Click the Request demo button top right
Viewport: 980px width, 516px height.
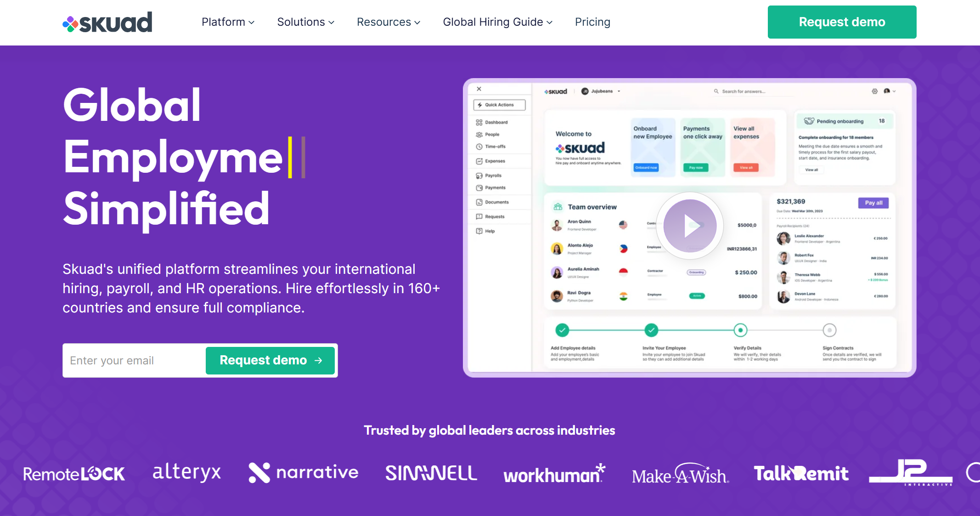tap(842, 22)
